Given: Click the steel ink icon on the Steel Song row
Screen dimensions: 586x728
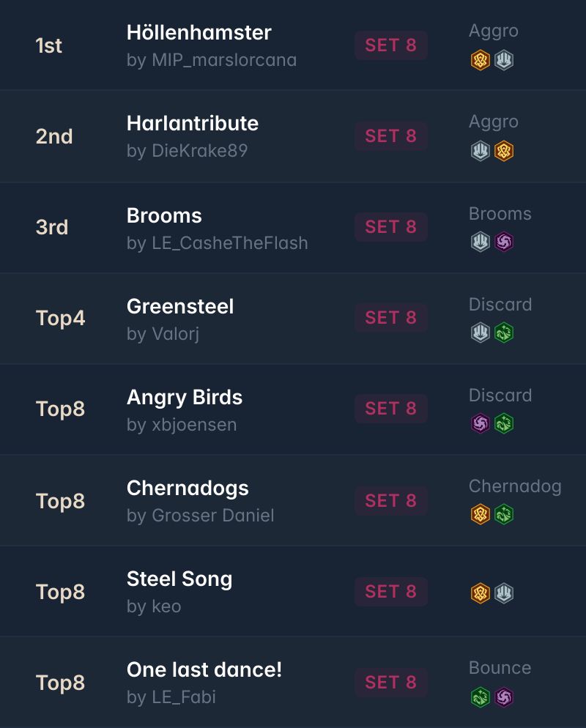Looking at the screenshot, I should [x=504, y=593].
